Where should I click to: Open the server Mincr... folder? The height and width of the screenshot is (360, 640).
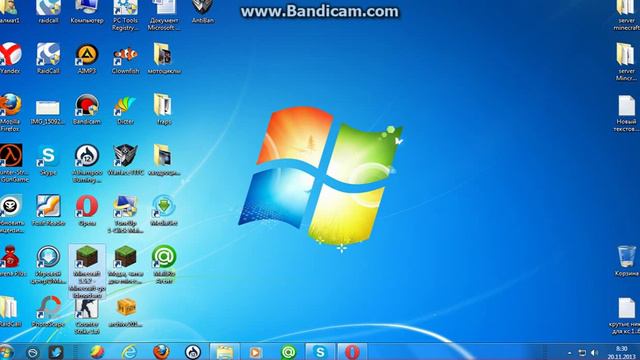click(x=627, y=62)
